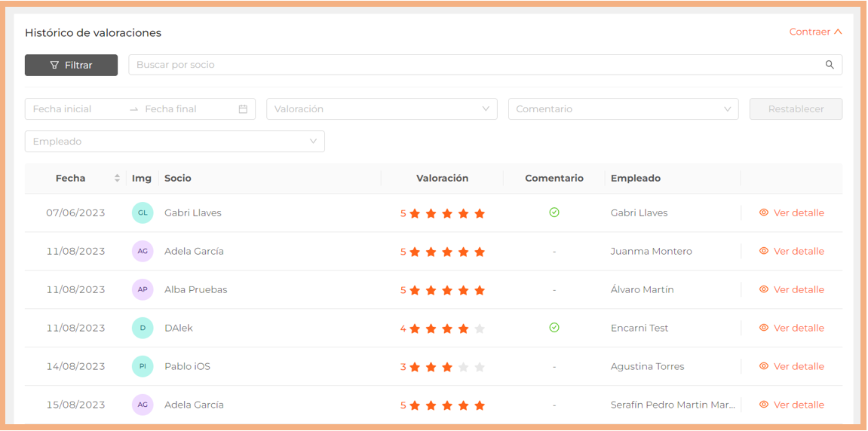Viewport: 868px width, 431px height.
Task: Click the AG avatar dated 11/08/2023
Action: pos(143,251)
